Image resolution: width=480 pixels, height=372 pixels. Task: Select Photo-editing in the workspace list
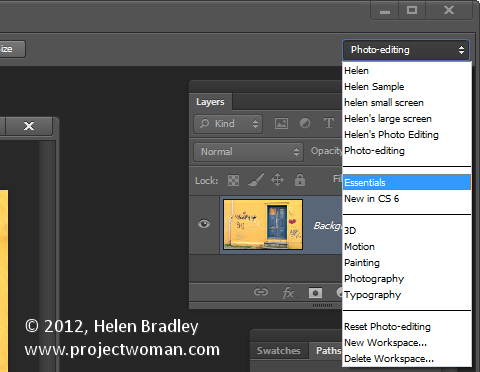pos(407,151)
